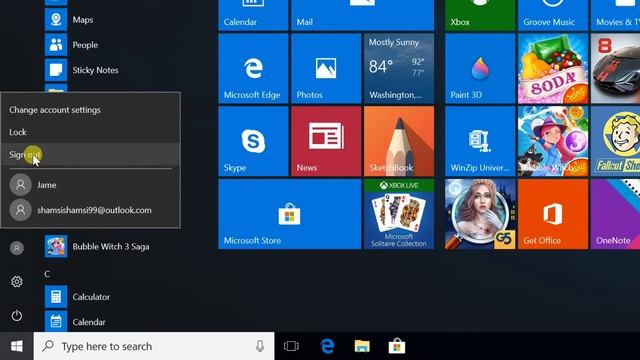Open the News tile
The image size is (640, 360).
[326, 141]
